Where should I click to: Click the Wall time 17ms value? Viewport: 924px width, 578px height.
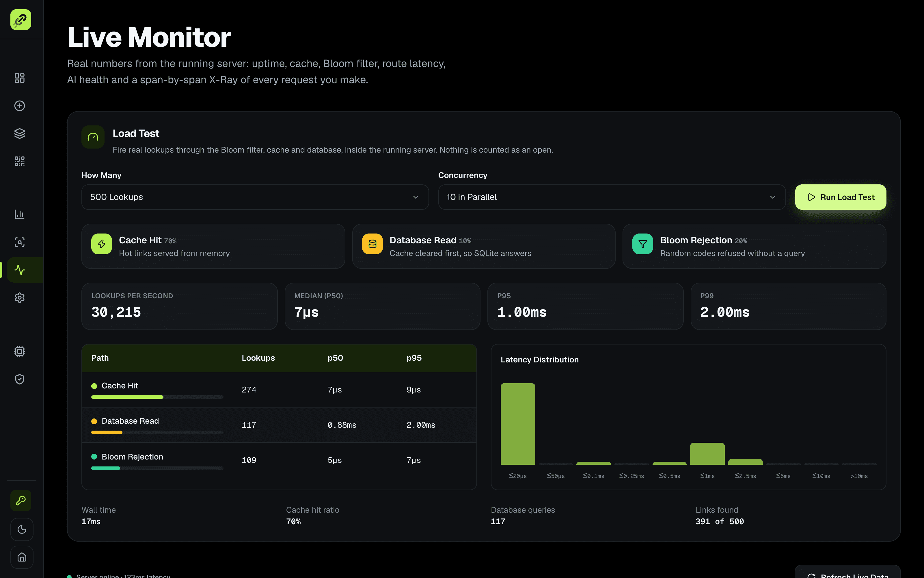click(91, 521)
